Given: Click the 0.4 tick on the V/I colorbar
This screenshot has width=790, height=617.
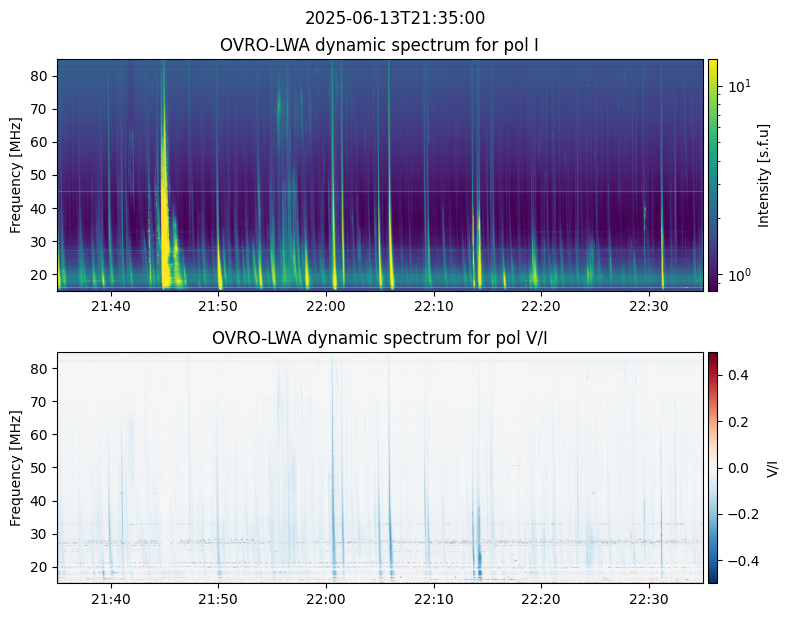Looking at the screenshot, I should click(737, 374).
